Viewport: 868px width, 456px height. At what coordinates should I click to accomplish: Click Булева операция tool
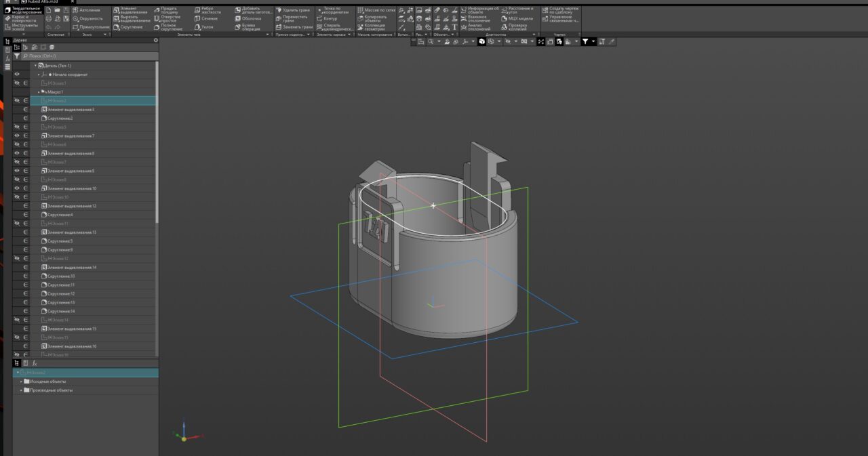247,27
